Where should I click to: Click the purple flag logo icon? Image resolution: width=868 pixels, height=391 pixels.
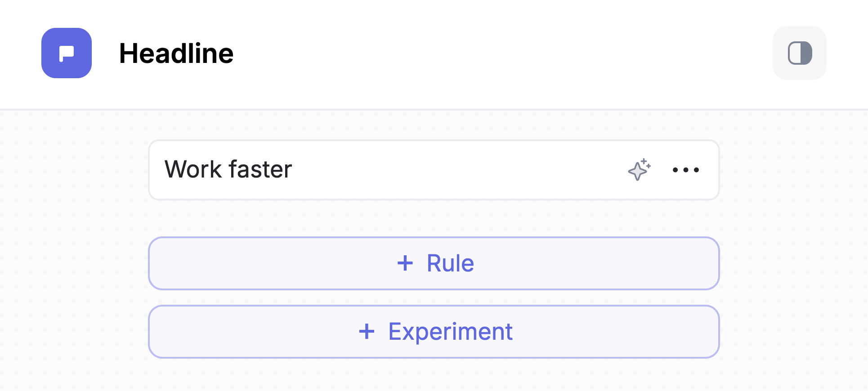[x=66, y=53]
